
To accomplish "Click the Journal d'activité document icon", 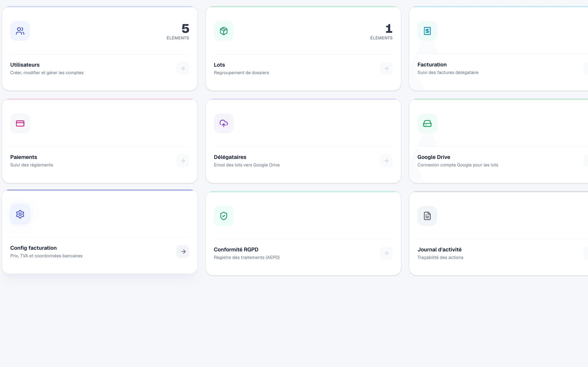I will pos(427,216).
